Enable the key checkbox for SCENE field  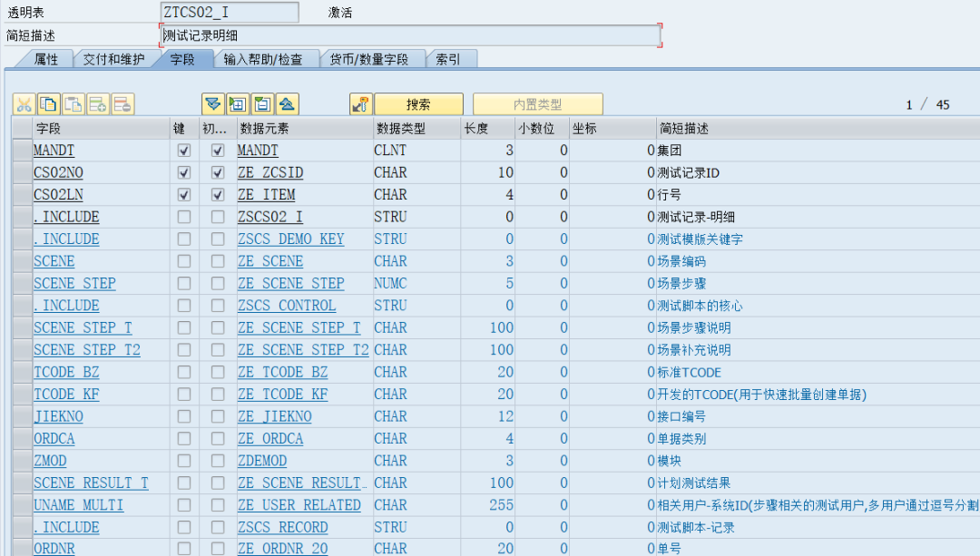tap(185, 261)
